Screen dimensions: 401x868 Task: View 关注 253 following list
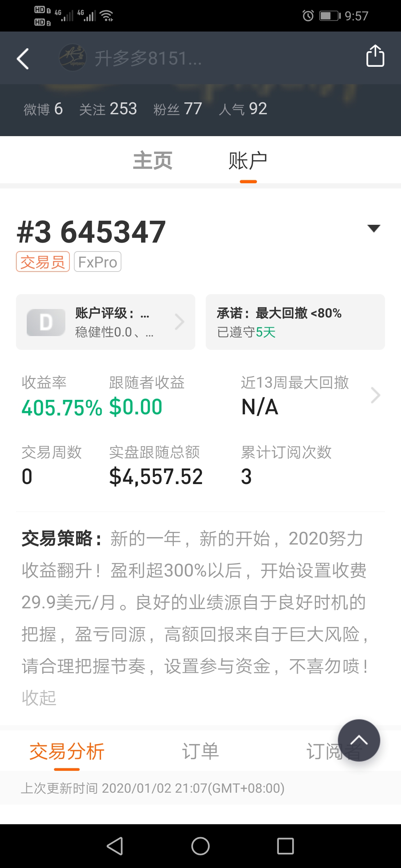[x=108, y=109]
